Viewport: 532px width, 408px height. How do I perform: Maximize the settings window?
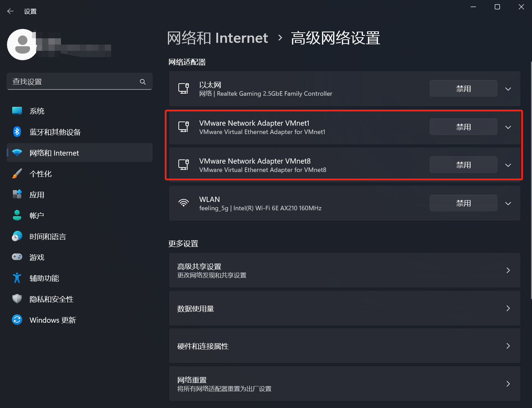pos(497,7)
